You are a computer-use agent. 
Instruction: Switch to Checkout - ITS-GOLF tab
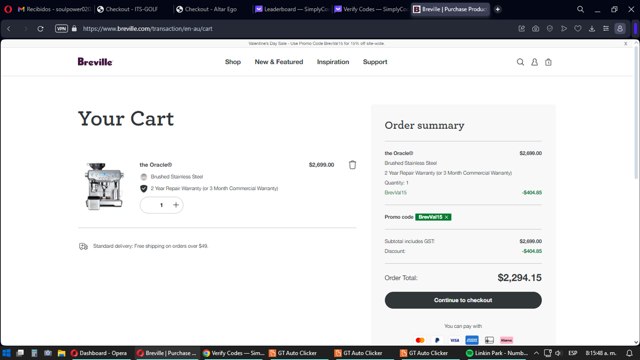[131, 9]
